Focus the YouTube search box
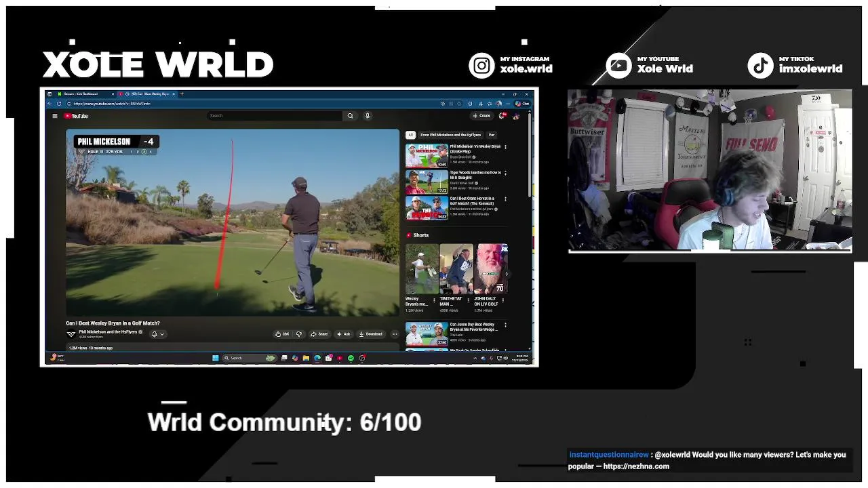Viewport: 868px width, 488px height. click(x=275, y=116)
